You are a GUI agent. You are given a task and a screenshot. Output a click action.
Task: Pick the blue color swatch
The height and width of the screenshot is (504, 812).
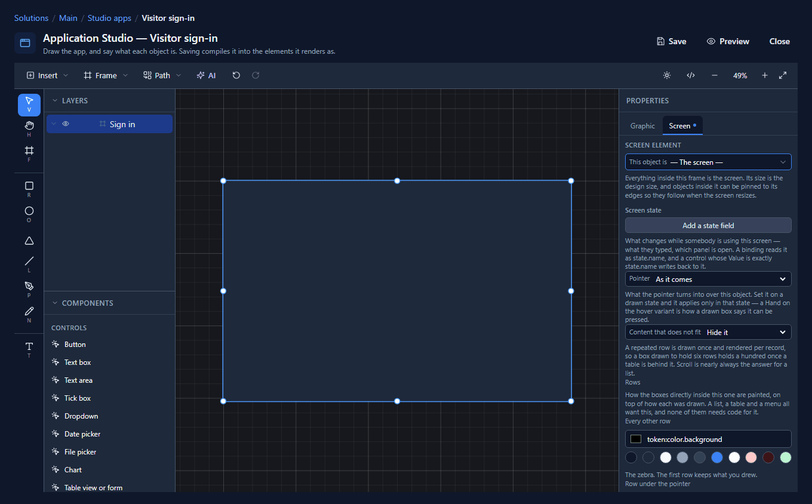717,457
